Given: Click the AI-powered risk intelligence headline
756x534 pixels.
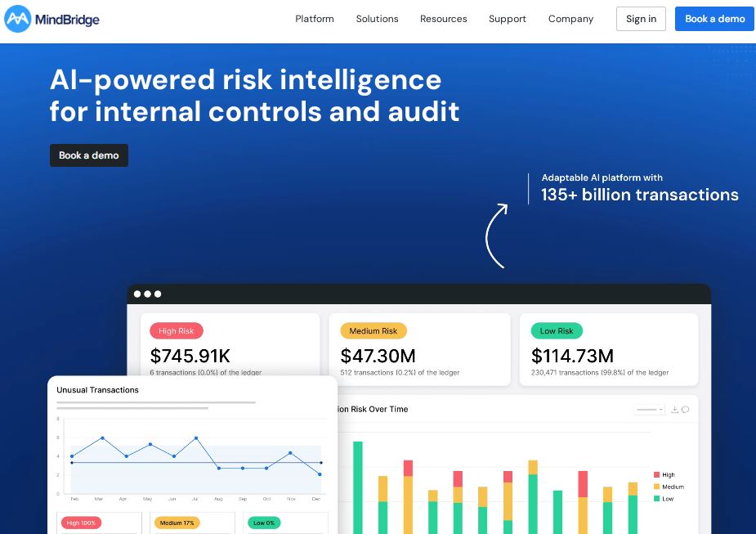Looking at the screenshot, I should (x=254, y=96).
